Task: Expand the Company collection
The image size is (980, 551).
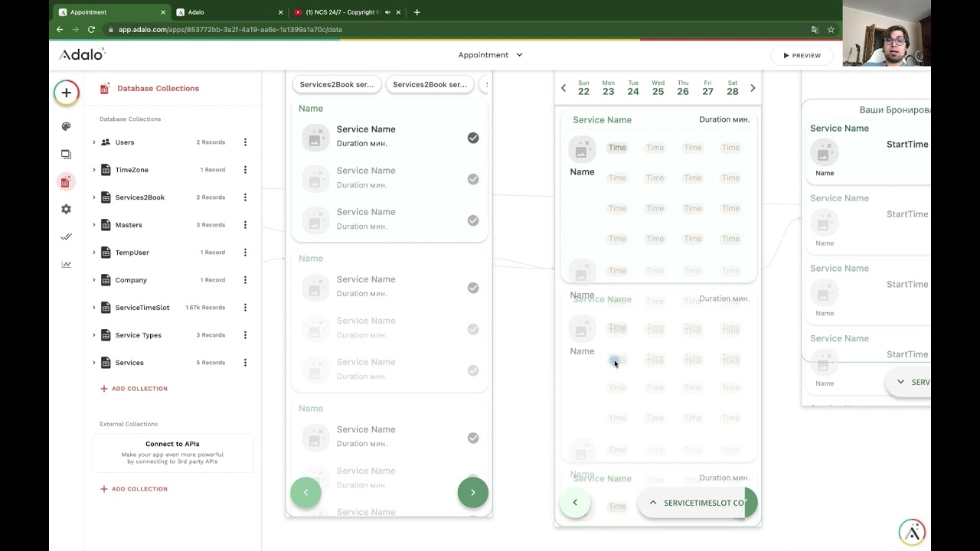Action: (x=94, y=280)
